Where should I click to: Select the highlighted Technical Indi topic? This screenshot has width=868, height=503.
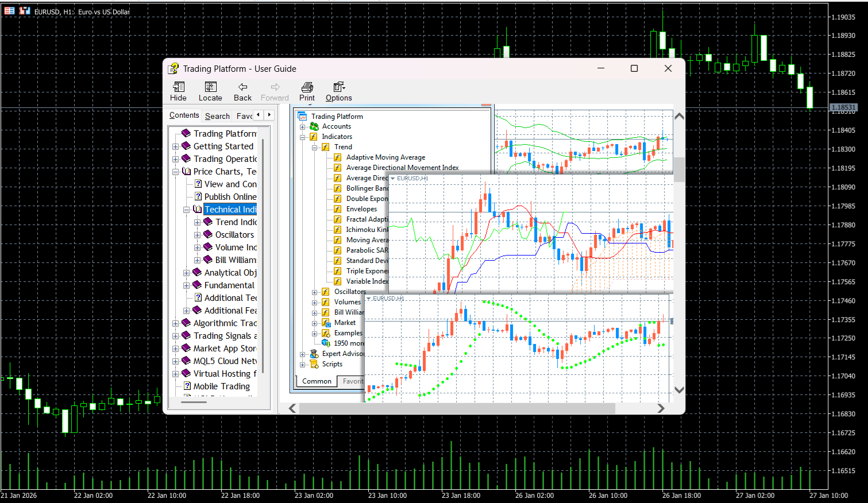[x=230, y=210]
